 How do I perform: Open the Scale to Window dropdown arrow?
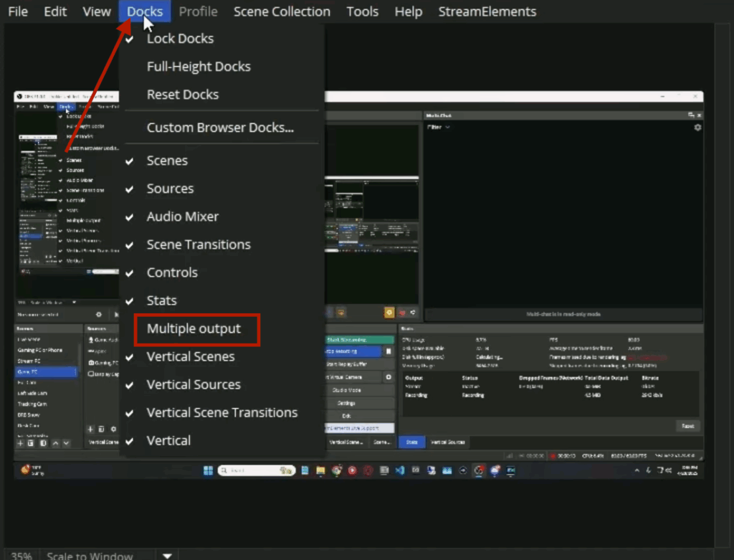(x=167, y=555)
